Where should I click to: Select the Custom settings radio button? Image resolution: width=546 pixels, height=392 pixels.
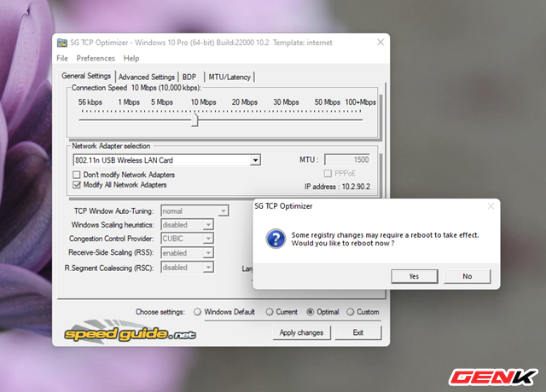pos(350,312)
